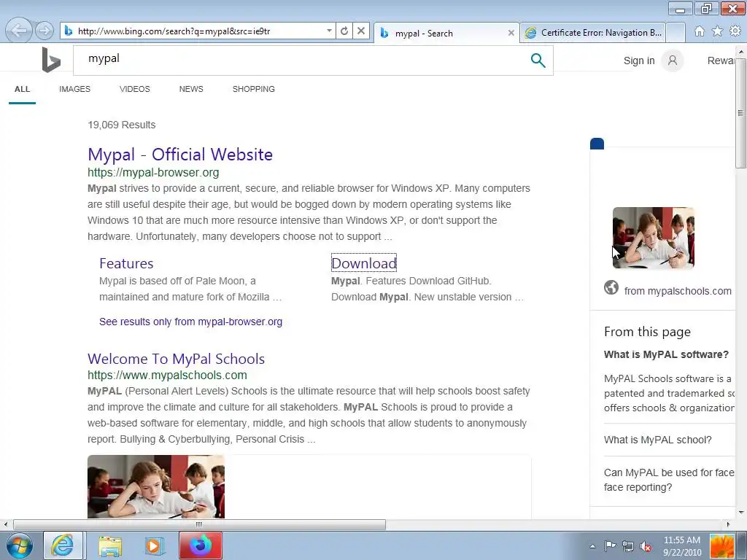747x560 pixels.
Task: Click the horizontal scrollbar right arrow
Action: tap(728, 524)
